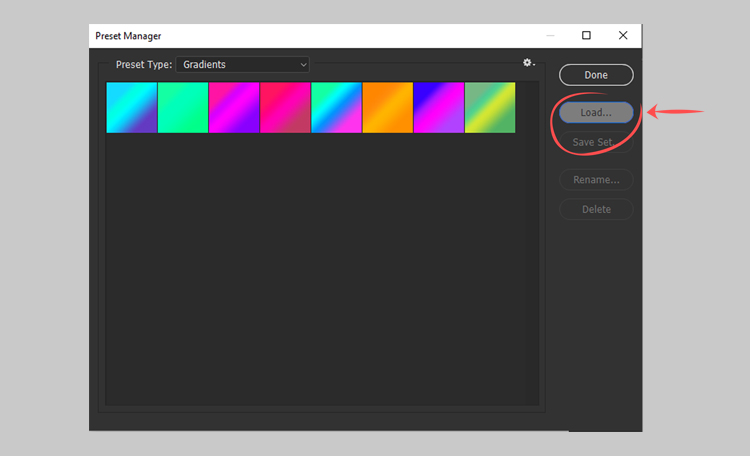Choose the seventh blue-to-magenta gradient swatch
The width and height of the screenshot is (750, 456).
click(438, 107)
